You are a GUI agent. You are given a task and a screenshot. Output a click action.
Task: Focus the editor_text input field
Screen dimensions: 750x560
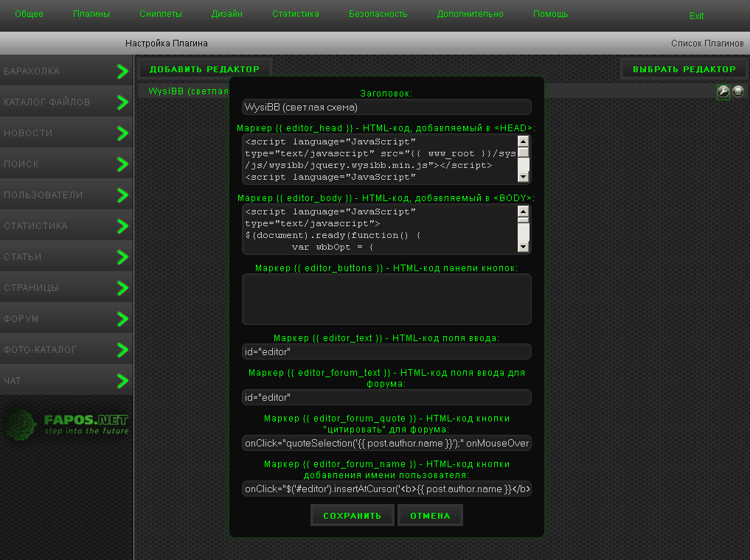tap(386, 351)
